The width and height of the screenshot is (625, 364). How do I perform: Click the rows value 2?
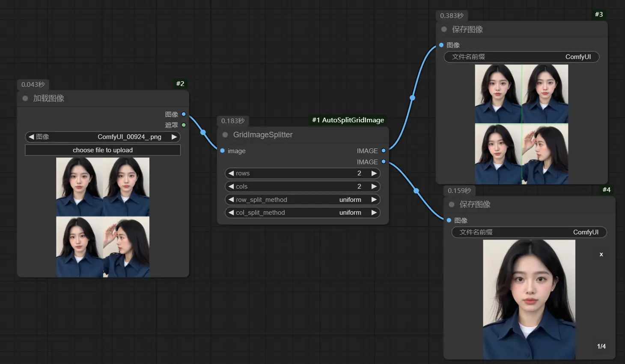[359, 173]
